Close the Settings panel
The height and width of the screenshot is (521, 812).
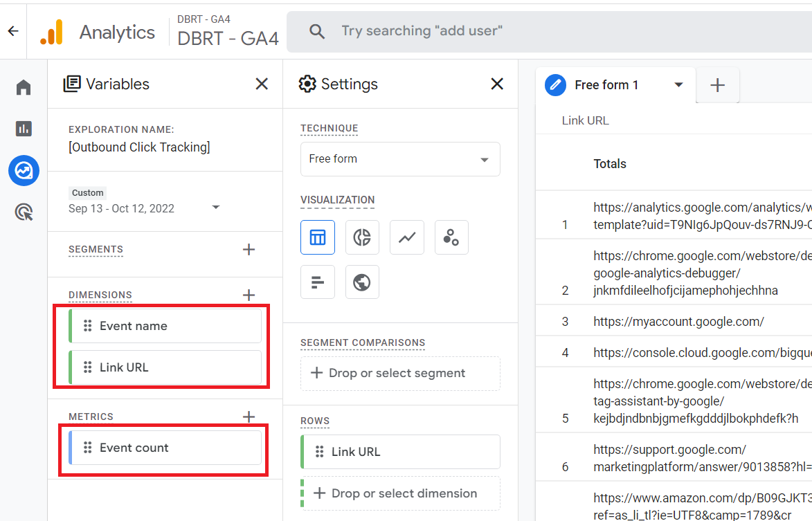pos(496,84)
